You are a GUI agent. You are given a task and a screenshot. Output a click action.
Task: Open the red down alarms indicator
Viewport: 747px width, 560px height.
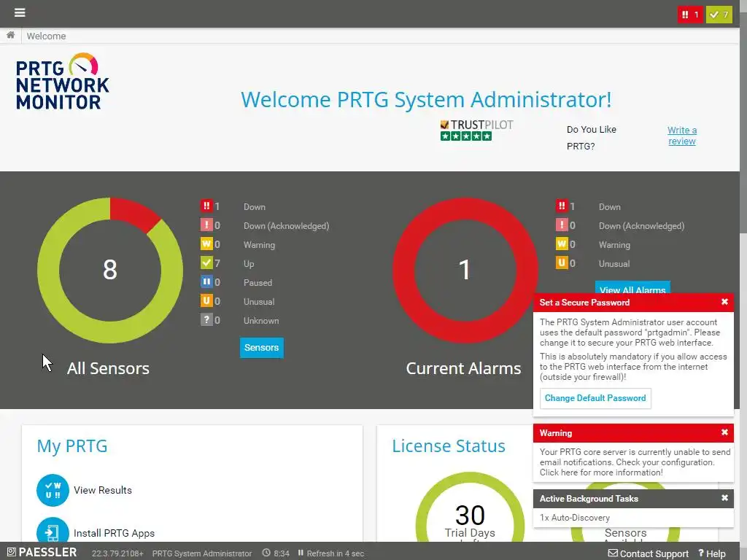click(690, 15)
